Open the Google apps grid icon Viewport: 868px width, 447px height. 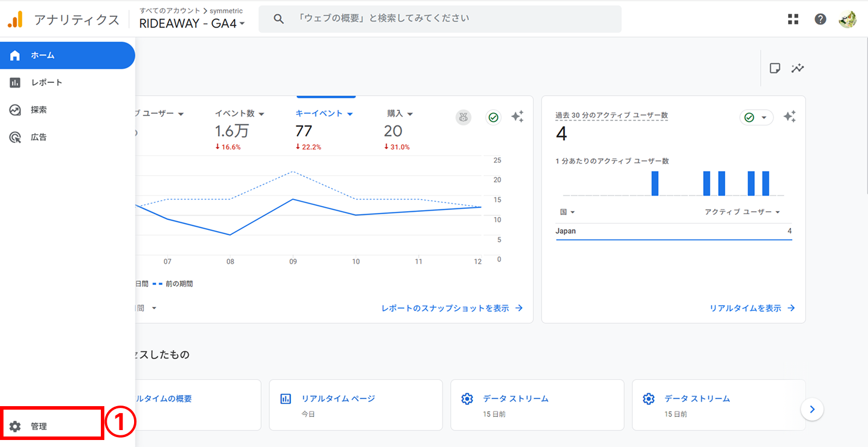793,19
